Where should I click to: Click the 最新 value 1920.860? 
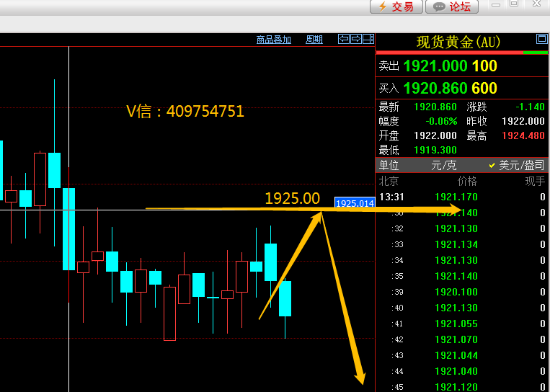click(435, 107)
